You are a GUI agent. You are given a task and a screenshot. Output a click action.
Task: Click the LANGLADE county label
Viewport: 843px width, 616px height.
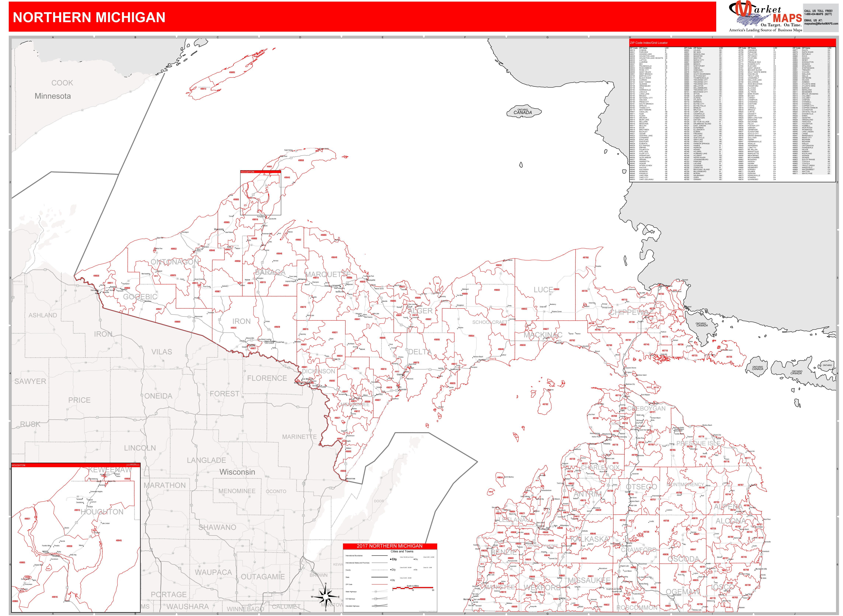pos(206,461)
